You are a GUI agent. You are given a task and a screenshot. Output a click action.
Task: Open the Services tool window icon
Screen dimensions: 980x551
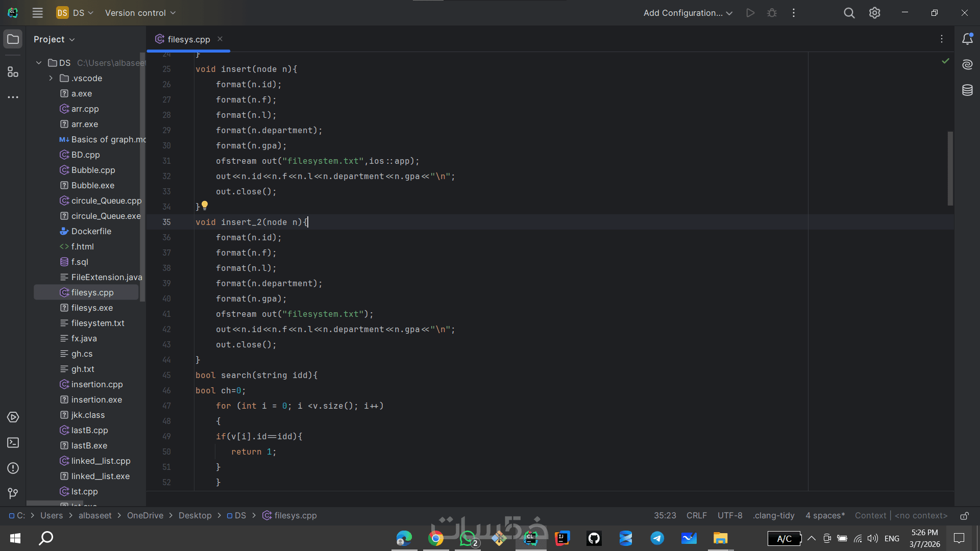pyautogui.click(x=13, y=417)
